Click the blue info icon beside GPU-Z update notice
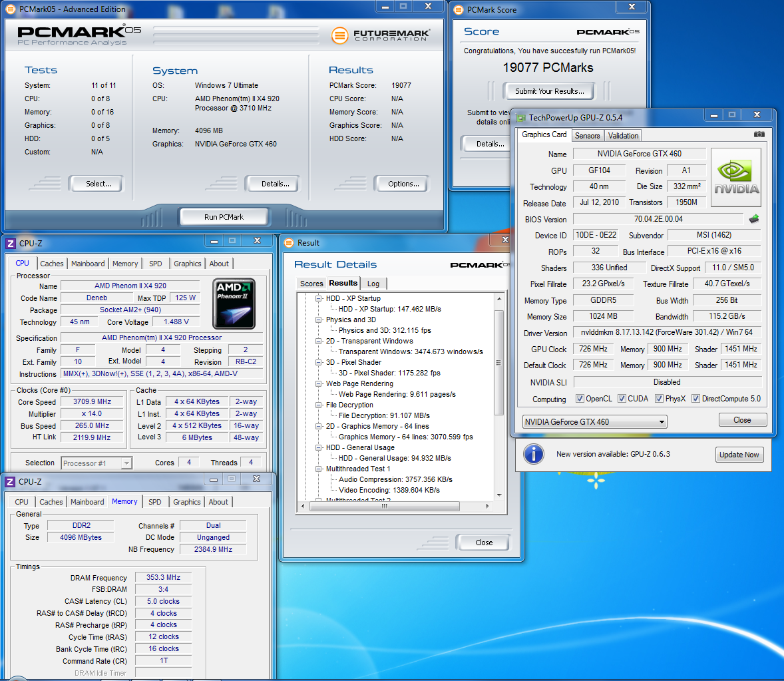Screen dimensions: 784x681 click(x=534, y=454)
